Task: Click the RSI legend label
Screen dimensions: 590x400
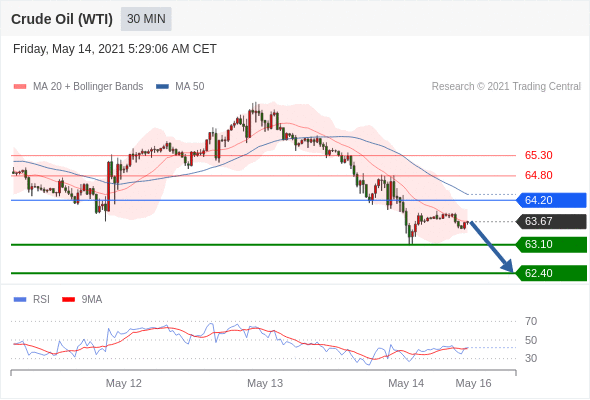Action: 41,300
